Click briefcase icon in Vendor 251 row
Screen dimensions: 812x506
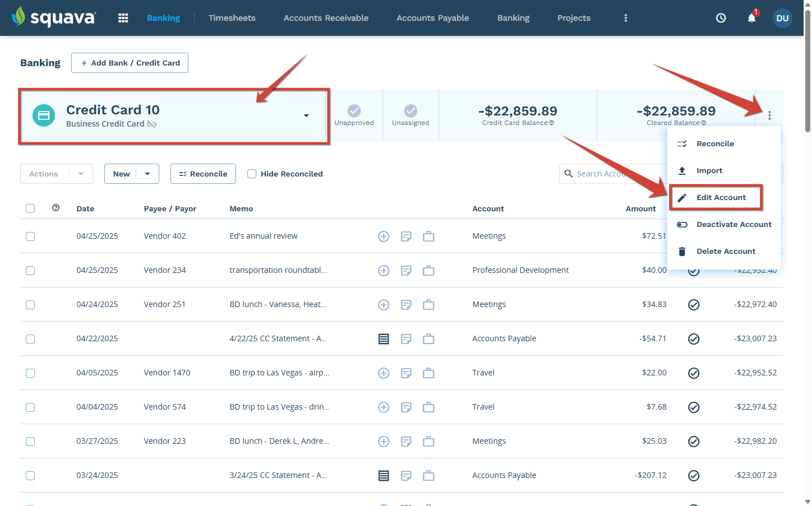pos(428,305)
